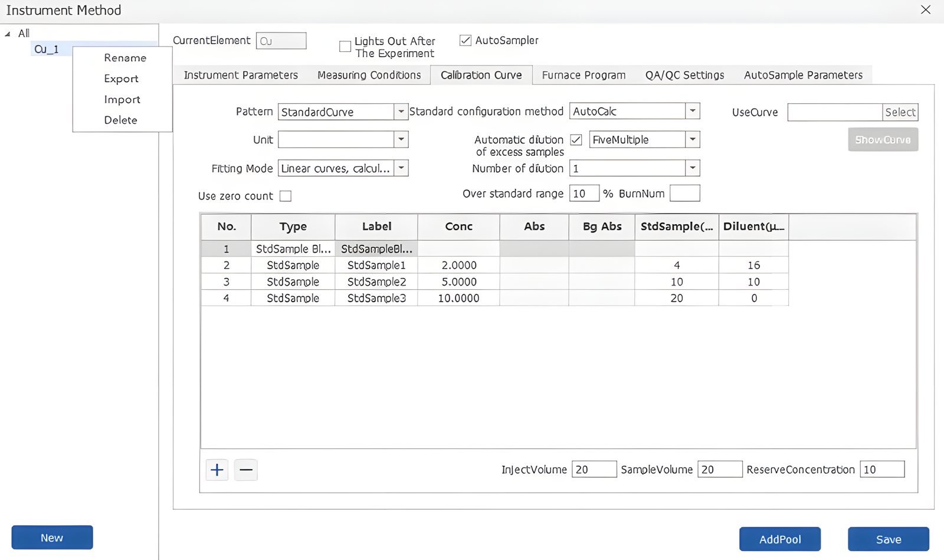The image size is (944, 560).
Task: Click the plus icon to add row
Action: (217, 470)
